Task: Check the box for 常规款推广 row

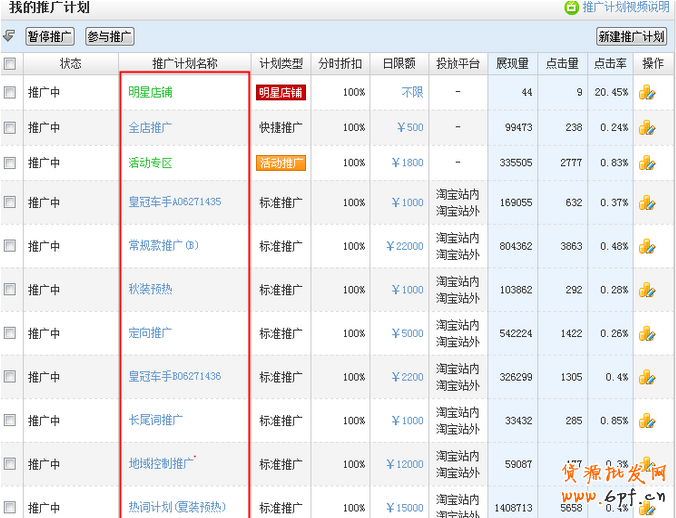Action: click(9, 246)
